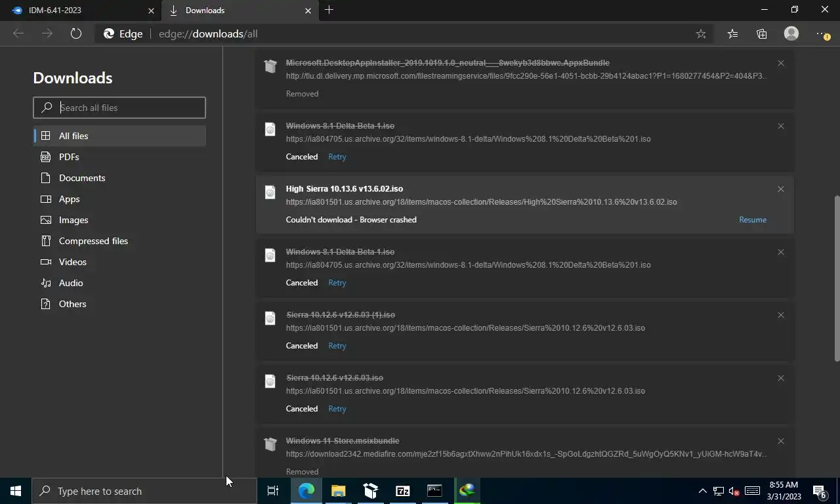Remove High Sierra 10.13.6 entry from list
Image resolution: width=840 pixels, height=504 pixels.
[781, 189]
